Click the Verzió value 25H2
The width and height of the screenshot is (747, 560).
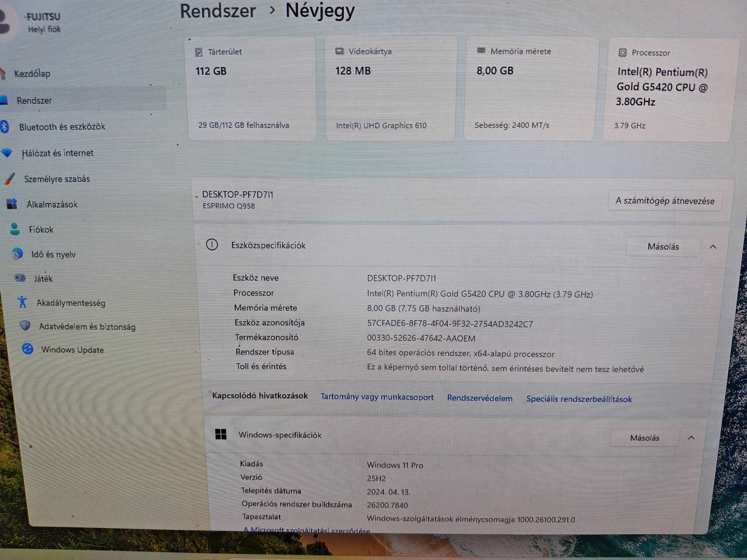376,478
